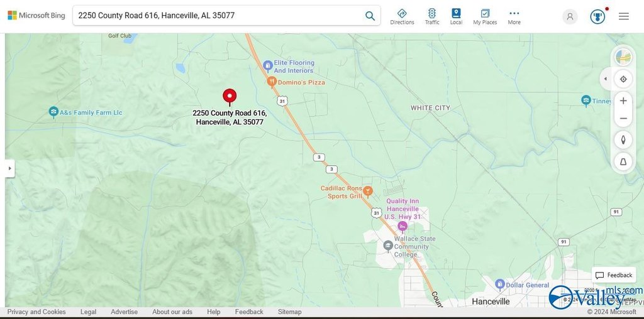
Task: Open Directions from the top toolbar
Action: (402, 16)
